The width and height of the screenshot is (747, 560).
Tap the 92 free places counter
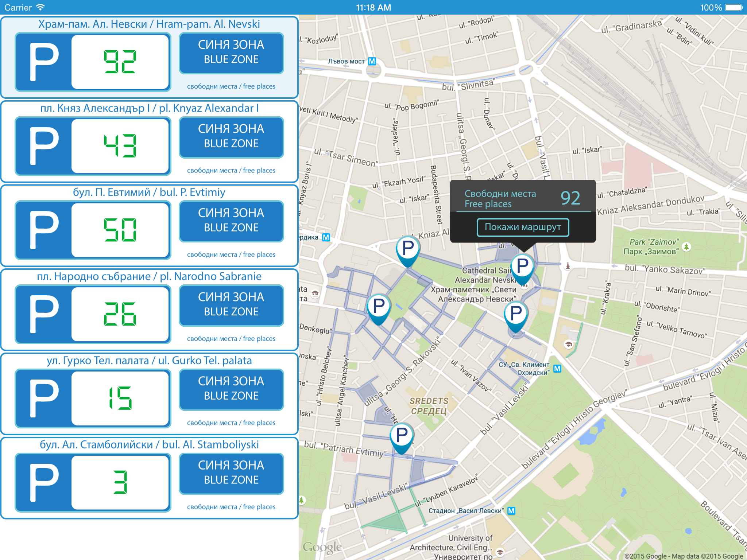(120, 62)
